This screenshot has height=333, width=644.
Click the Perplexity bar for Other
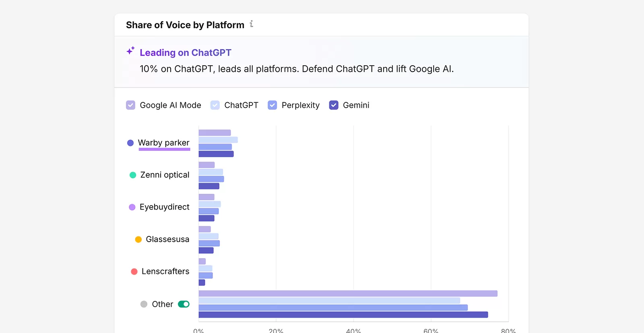pyautogui.click(x=333, y=308)
